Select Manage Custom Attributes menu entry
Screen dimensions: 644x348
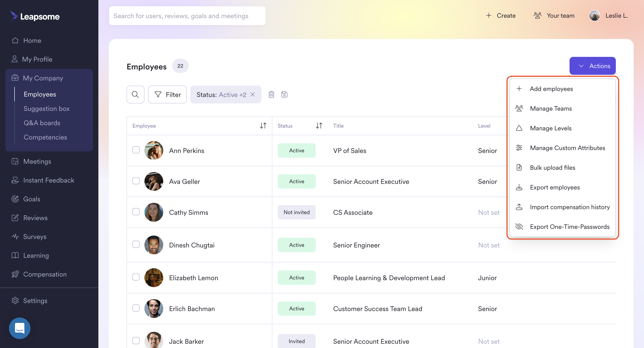(567, 148)
